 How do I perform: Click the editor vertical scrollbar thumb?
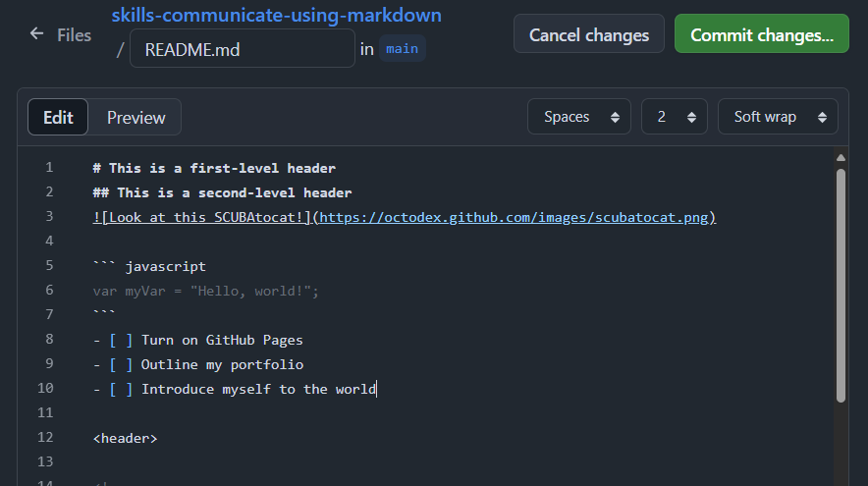point(841,285)
